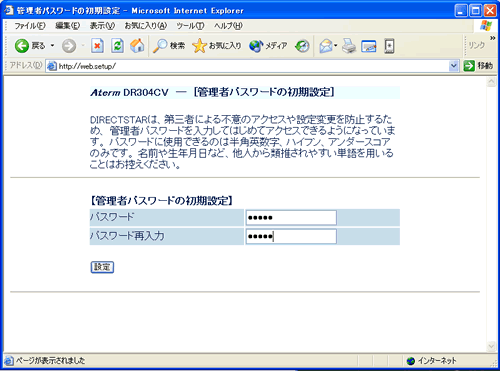Click the リンク links bar label
The width and height of the screenshot is (500, 371).
click(x=476, y=45)
